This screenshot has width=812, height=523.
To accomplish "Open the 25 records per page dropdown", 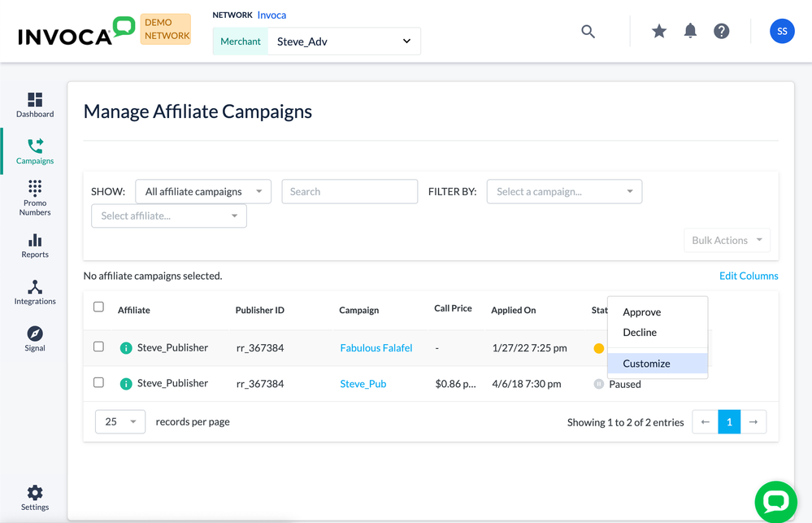I will tap(120, 422).
